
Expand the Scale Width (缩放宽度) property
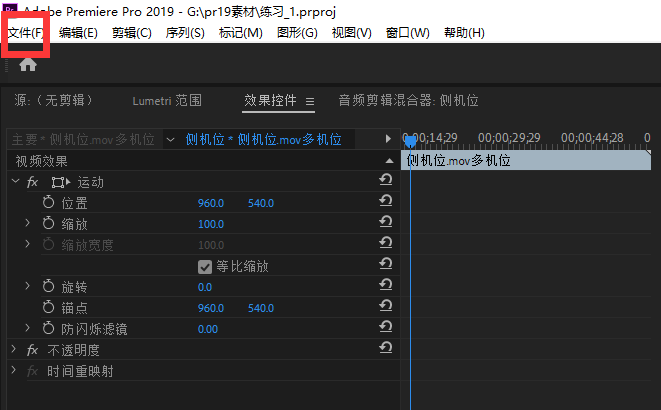27,244
